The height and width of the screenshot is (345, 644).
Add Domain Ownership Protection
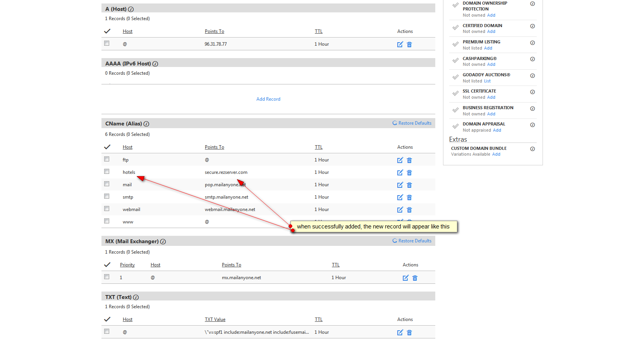[x=491, y=15]
